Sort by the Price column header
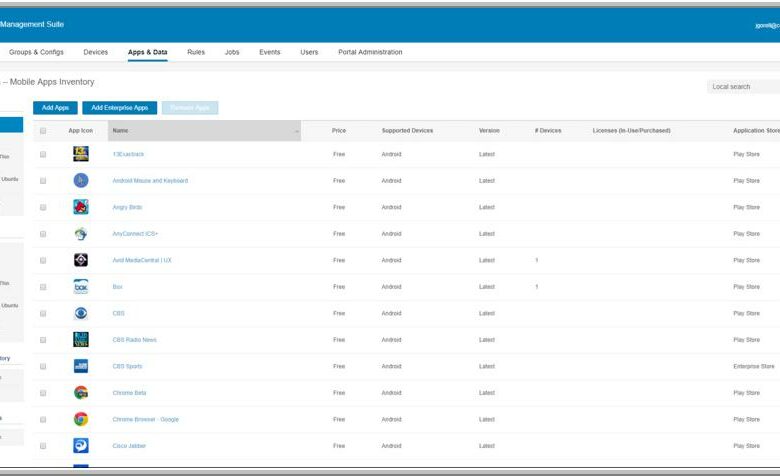The height and width of the screenshot is (476, 780). click(339, 130)
